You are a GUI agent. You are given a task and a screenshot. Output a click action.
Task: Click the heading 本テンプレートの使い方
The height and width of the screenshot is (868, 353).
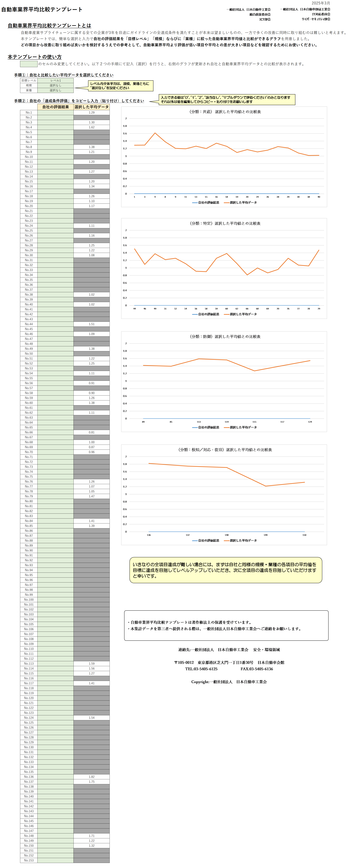click(x=35, y=57)
